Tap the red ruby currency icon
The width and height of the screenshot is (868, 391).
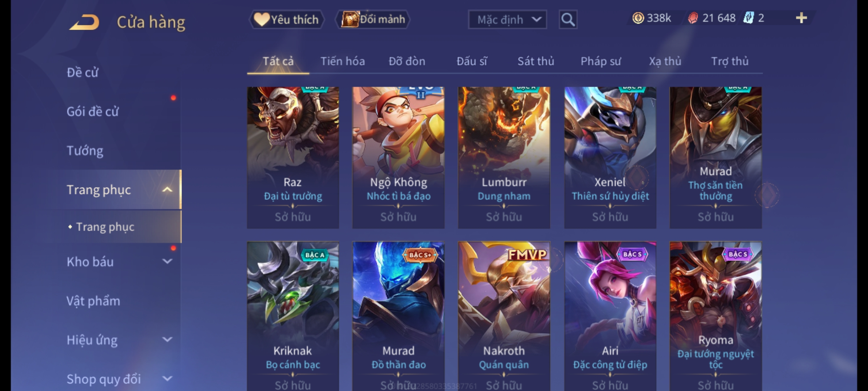coord(693,18)
